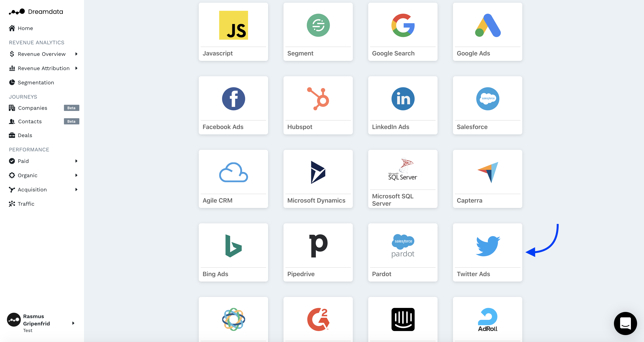The image size is (644, 342).
Task: Select the Microsoft Dynamics logo
Action: tap(318, 172)
